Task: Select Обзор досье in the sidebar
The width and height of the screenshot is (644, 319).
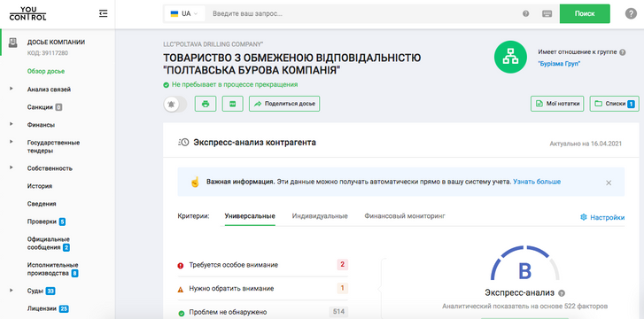Action: (x=46, y=71)
